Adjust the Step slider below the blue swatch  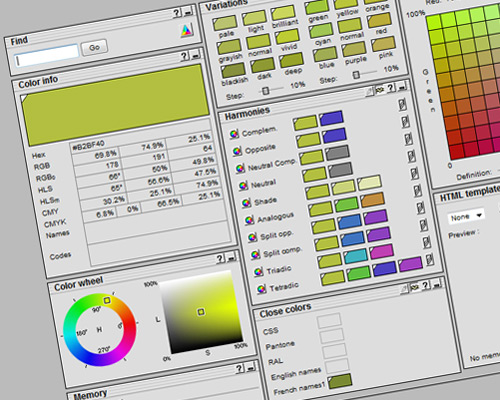point(356,75)
